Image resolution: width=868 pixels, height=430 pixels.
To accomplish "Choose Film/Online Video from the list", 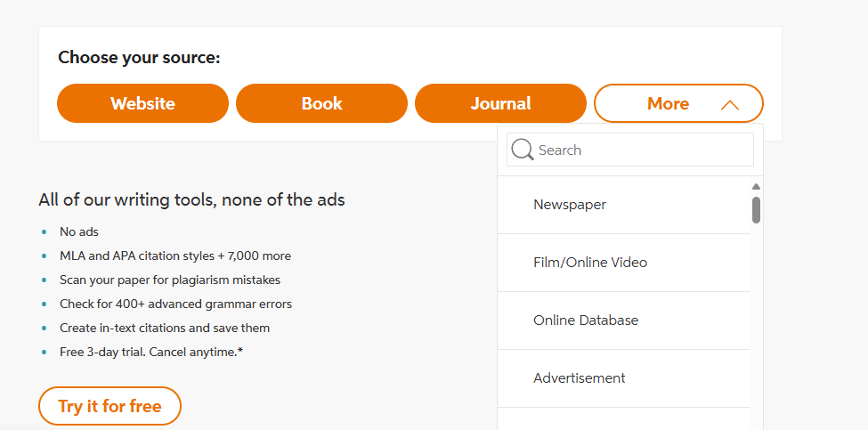I will (590, 263).
